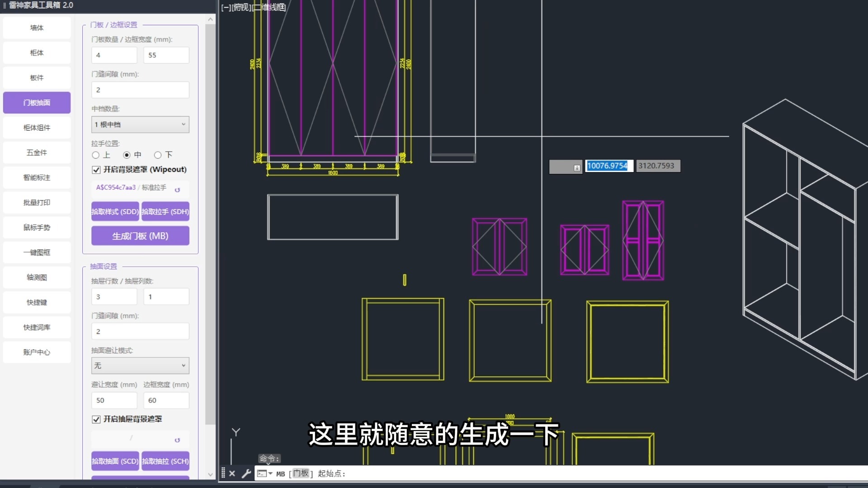This screenshot has width=868, height=488.
Task: Open the 柜体组件 sidebar tab
Action: 37,128
